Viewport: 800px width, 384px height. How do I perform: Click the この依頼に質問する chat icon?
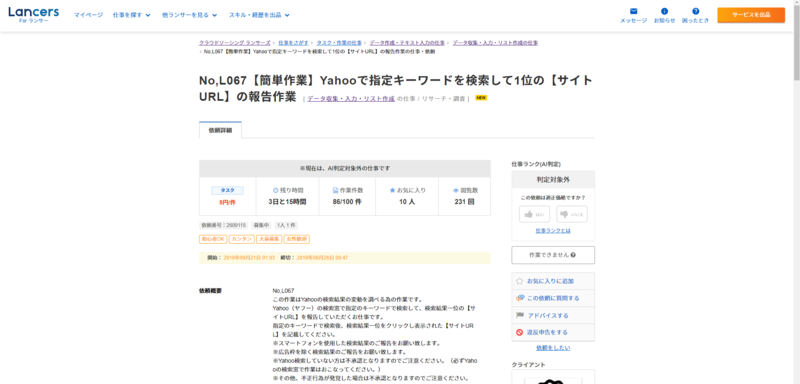tap(519, 298)
